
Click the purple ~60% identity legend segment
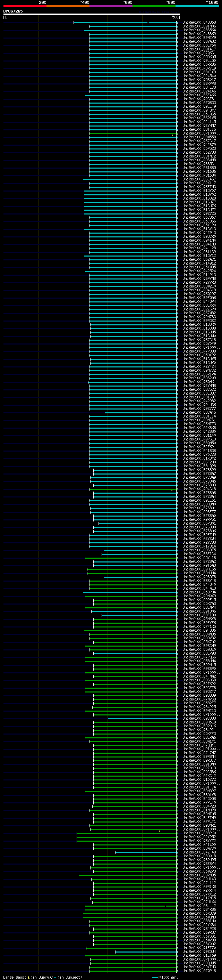[x=111, y=6]
